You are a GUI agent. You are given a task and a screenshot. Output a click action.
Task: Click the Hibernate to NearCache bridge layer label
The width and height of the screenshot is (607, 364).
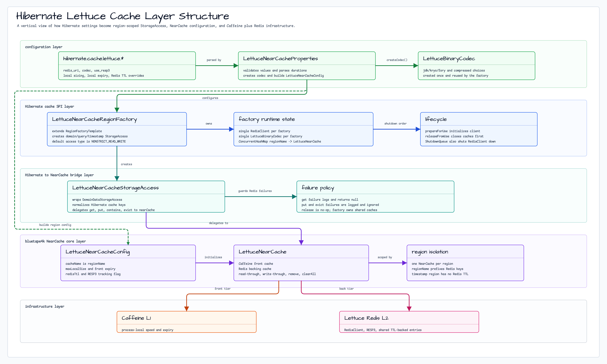(59, 175)
